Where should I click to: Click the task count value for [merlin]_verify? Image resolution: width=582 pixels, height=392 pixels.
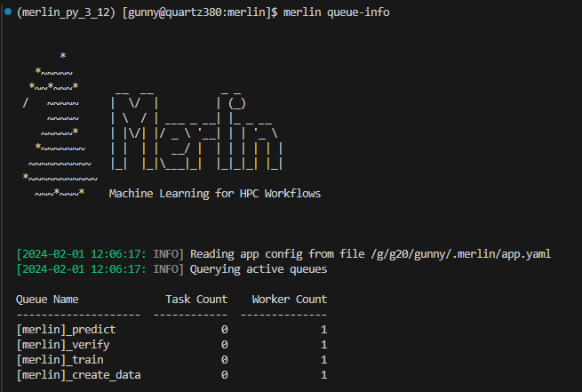(x=224, y=345)
